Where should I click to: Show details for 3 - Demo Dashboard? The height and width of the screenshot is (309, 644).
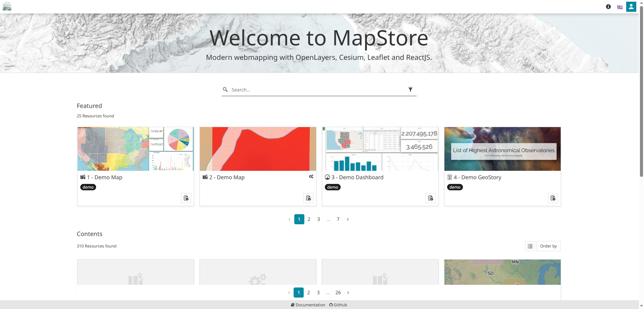click(x=431, y=198)
